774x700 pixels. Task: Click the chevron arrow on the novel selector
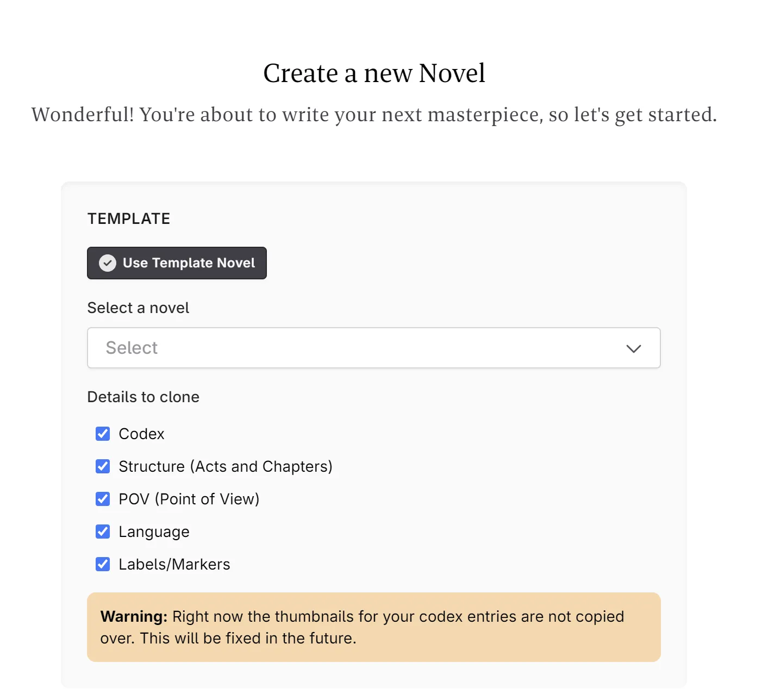point(634,348)
